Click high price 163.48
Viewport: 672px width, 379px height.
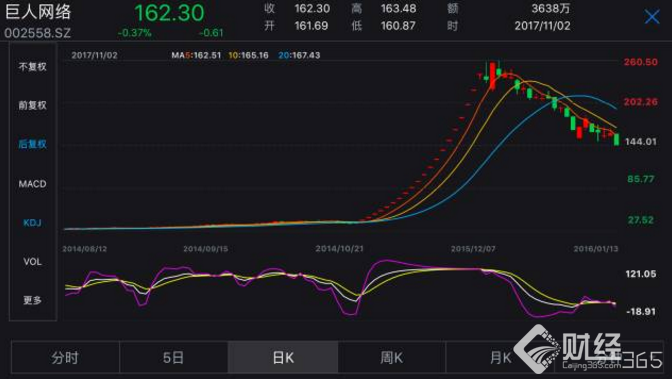click(x=398, y=8)
